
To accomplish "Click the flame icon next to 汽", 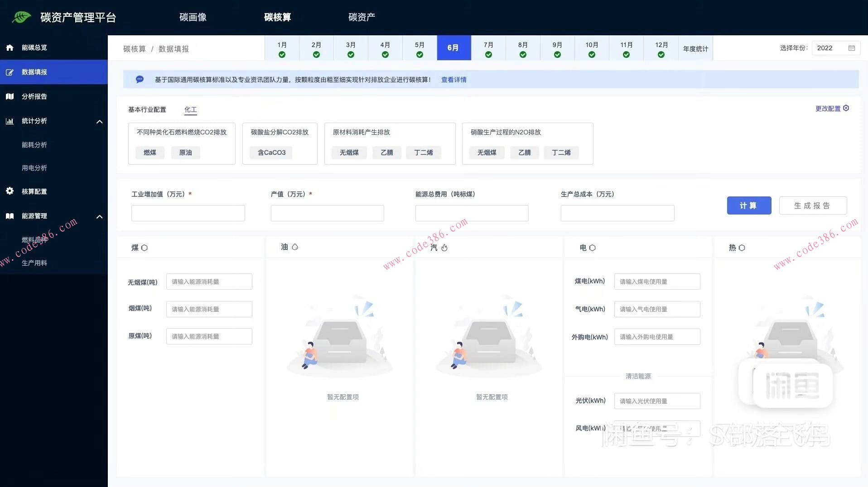I will (x=444, y=248).
